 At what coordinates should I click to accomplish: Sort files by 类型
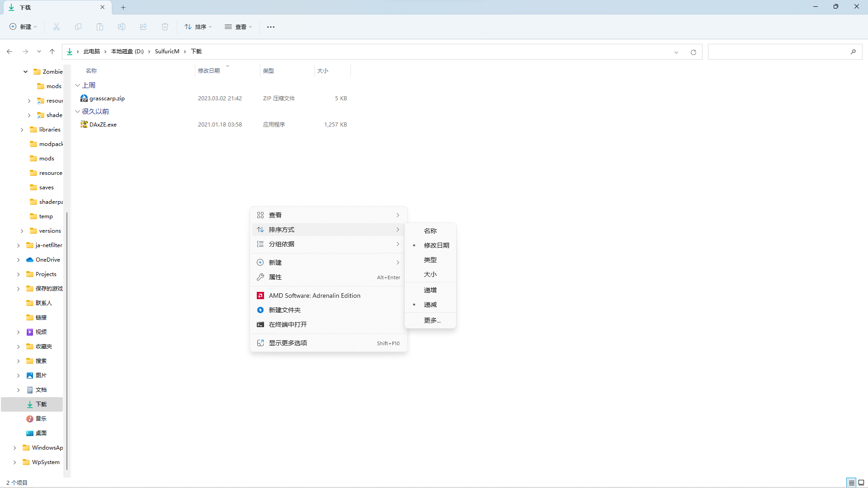coord(430,260)
